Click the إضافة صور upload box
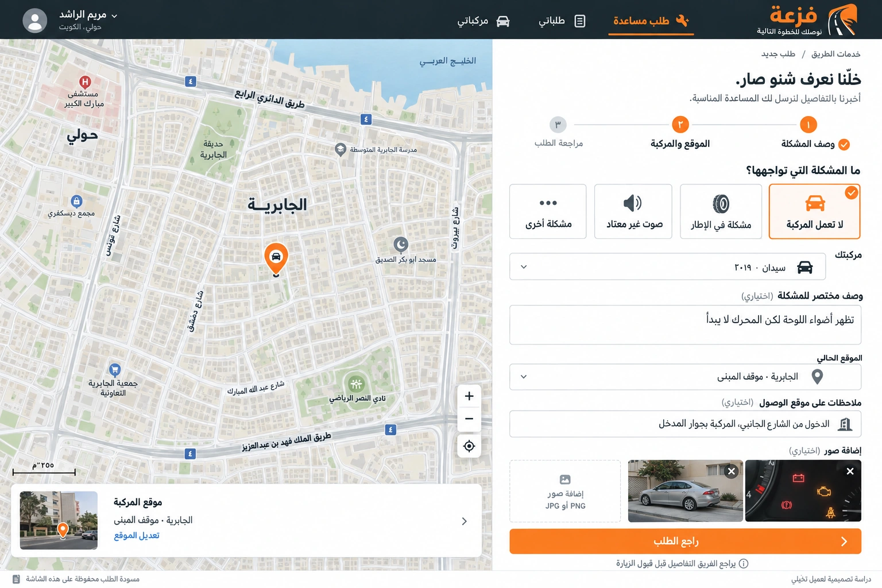 pyautogui.click(x=565, y=491)
